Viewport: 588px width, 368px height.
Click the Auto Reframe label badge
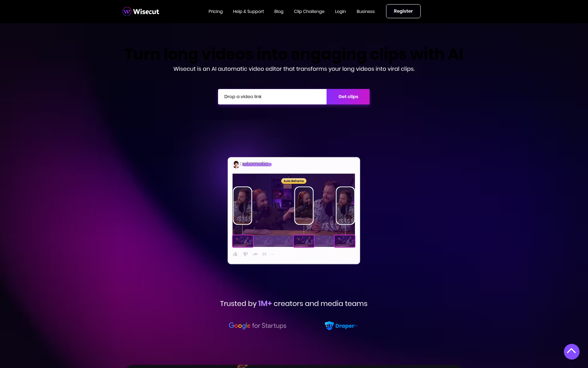click(x=294, y=181)
